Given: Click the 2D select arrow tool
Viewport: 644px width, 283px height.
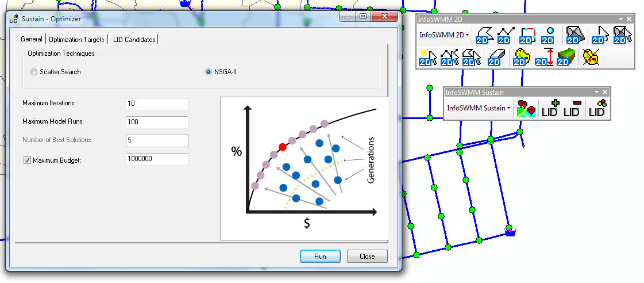Looking at the screenshot, I should point(600,36).
